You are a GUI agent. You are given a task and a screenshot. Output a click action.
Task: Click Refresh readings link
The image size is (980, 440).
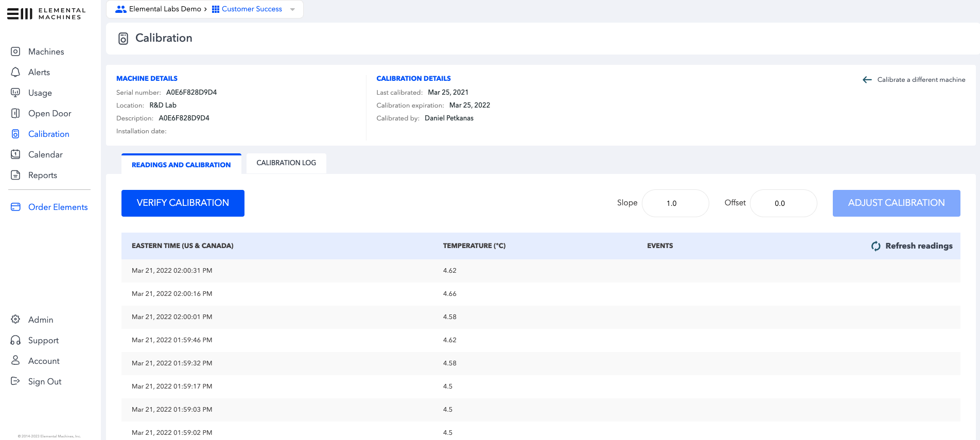coord(919,246)
